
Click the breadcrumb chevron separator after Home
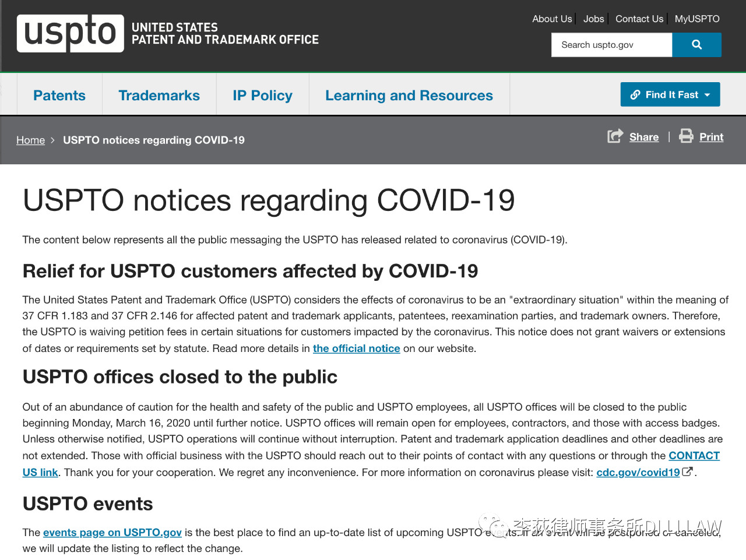tap(52, 140)
